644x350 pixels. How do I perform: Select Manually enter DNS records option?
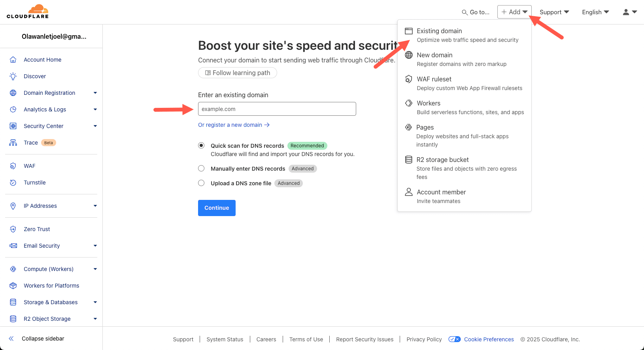point(201,169)
